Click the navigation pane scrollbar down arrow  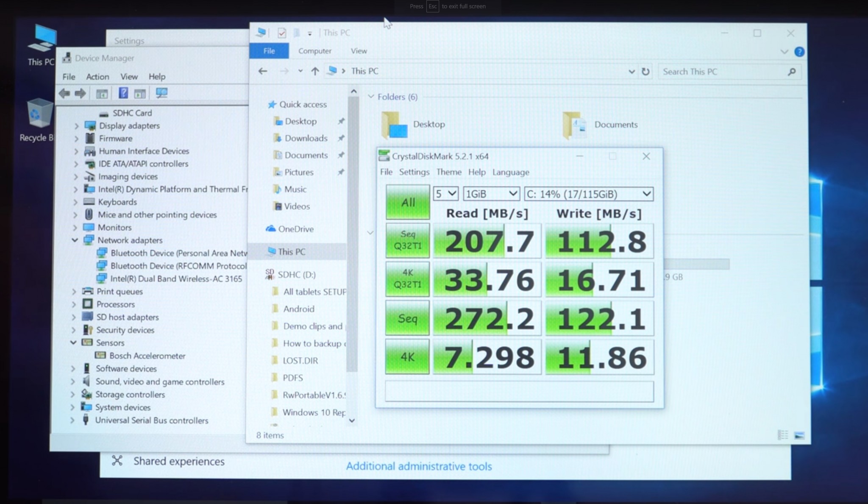point(352,420)
